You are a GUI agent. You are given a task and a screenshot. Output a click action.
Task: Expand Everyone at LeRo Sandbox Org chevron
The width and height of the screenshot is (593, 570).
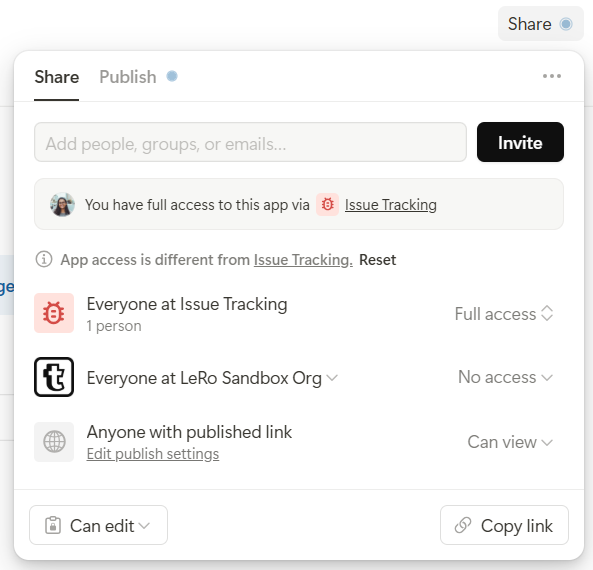tap(332, 377)
